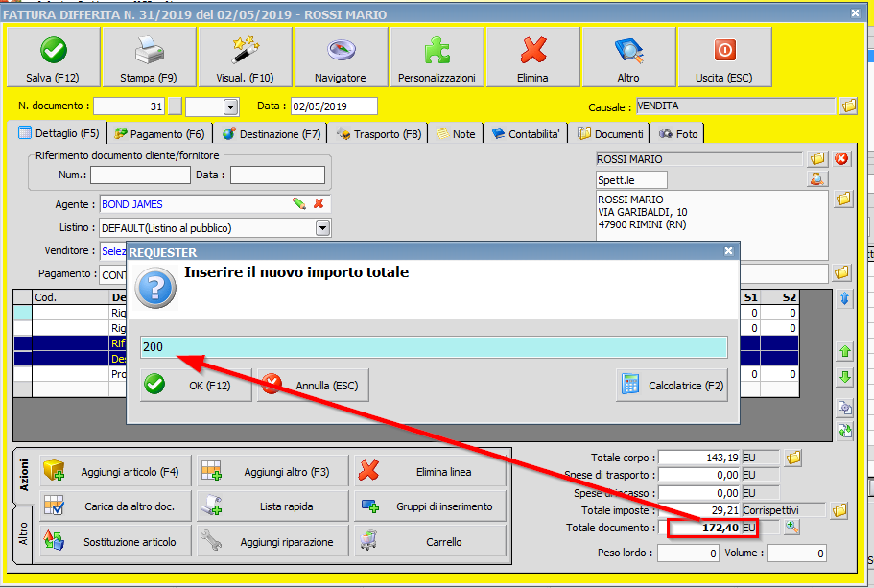Select the Altro vertical tab

coord(23,534)
